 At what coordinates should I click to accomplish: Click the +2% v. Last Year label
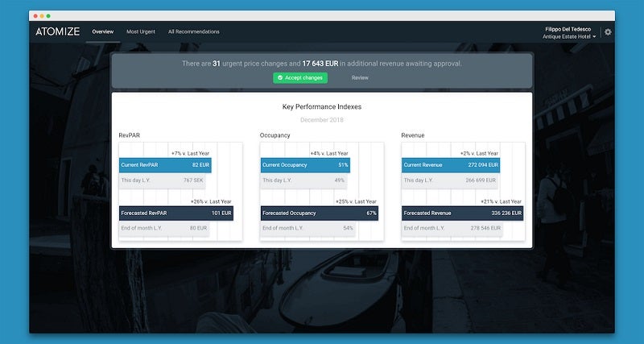click(479, 153)
